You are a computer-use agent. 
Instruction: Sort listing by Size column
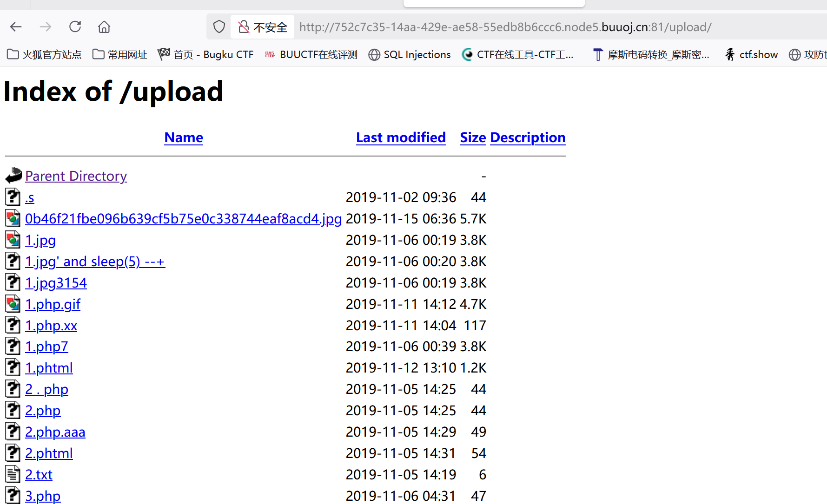pyautogui.click(x=473, y=137)
